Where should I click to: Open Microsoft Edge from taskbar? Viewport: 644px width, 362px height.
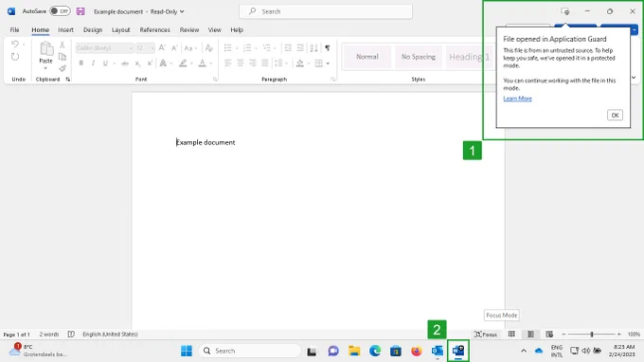tap(375, 351)
